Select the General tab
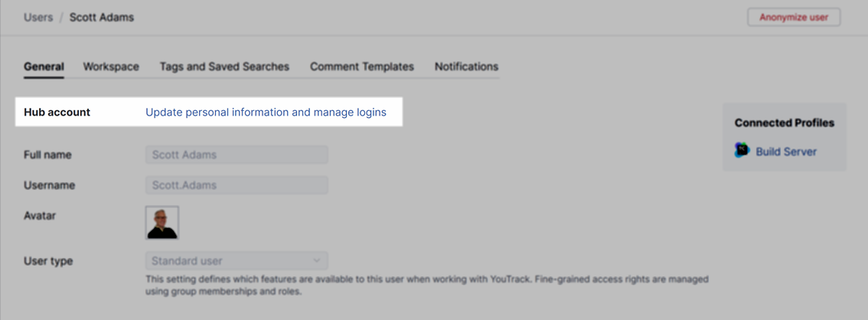 coord(44,67)
